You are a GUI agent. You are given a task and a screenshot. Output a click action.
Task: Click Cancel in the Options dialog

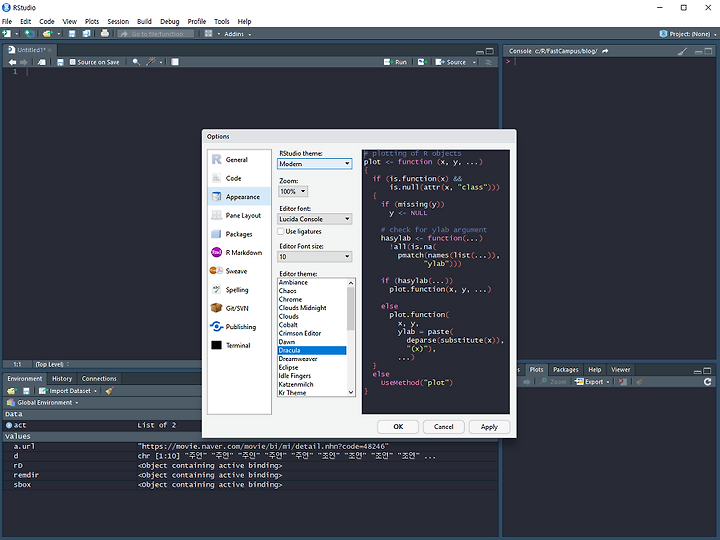tap(444, 427)
